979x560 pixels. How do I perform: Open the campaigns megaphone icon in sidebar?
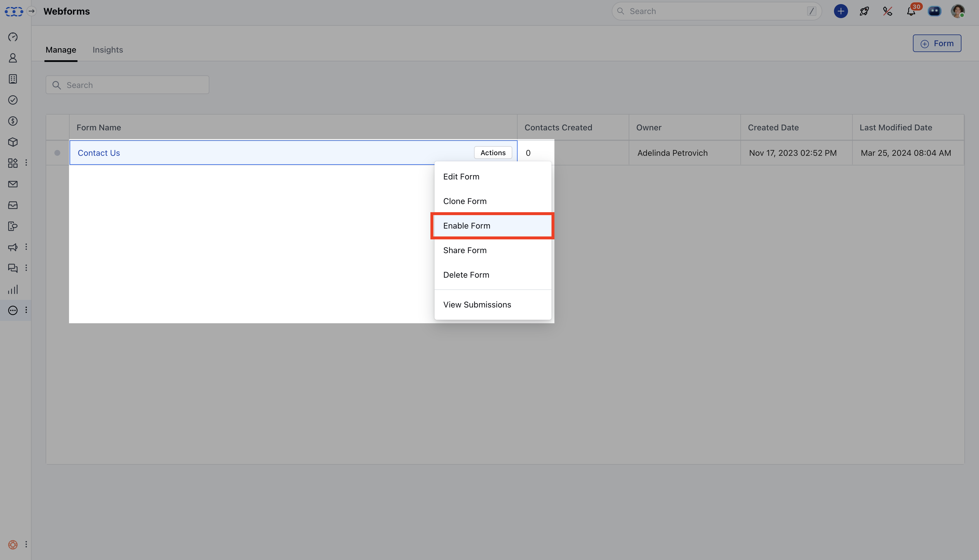coord(13,247)
